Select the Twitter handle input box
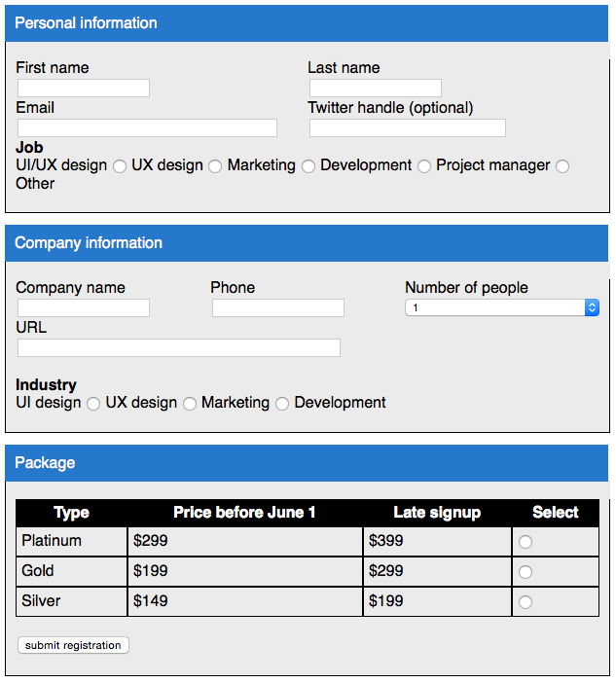 click(x=407, y=128)
